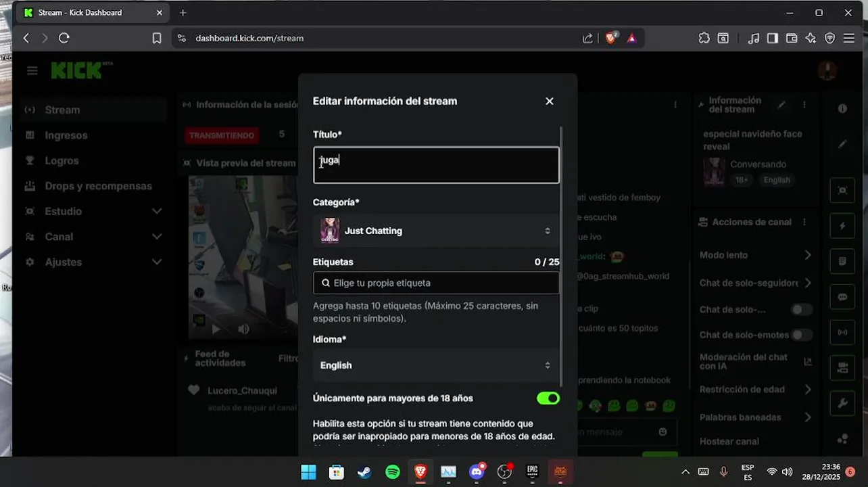
Task: Click the chat bubble icon in the right rail
Action: pos(842,297)
